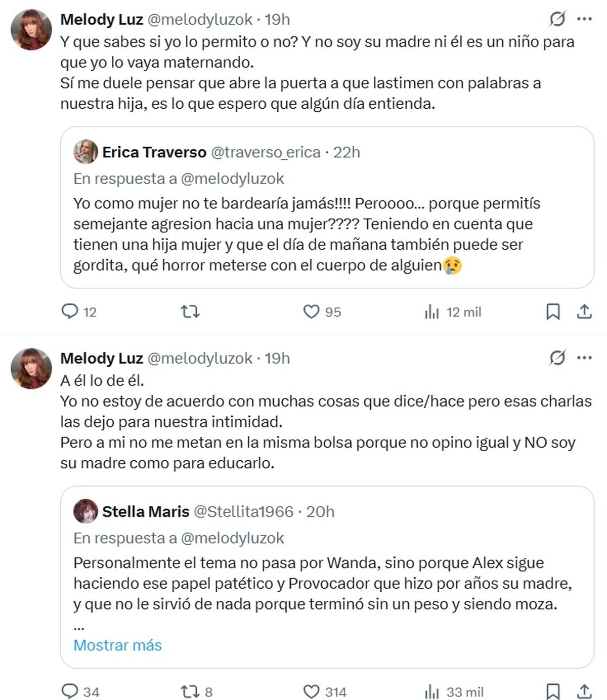607x700 pixels.
Task: Expand quoted tweet with Mostrar más
Action: point(117,645)
